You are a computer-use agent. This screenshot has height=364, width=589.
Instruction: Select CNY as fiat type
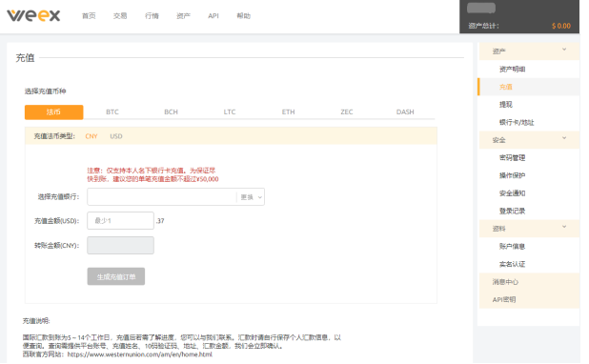(91, 136)
